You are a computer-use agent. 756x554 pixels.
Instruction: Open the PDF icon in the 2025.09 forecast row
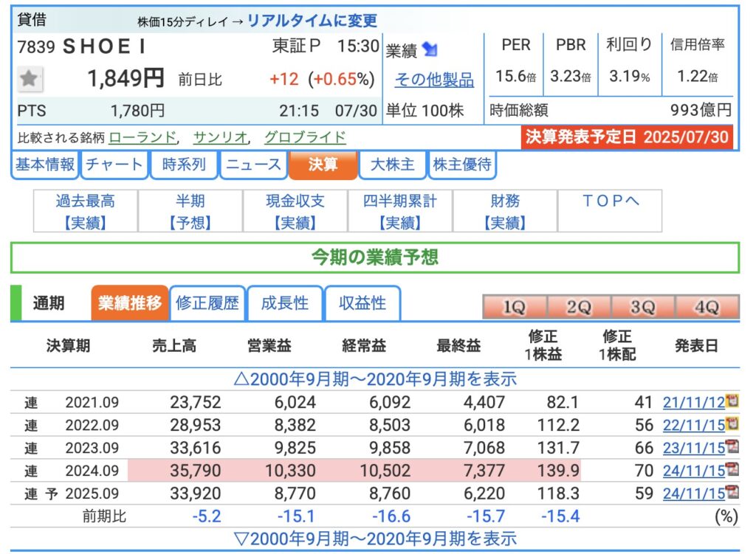click(732, 492)
